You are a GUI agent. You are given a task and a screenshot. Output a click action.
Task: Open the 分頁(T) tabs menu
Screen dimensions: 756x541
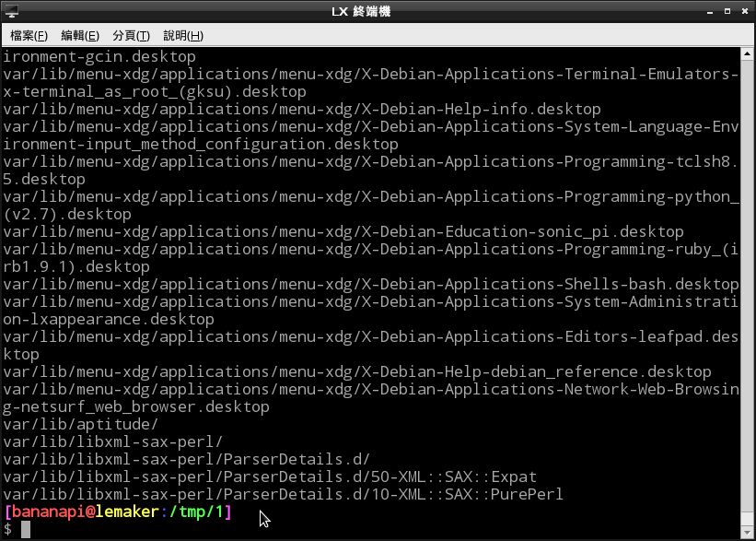131,35
